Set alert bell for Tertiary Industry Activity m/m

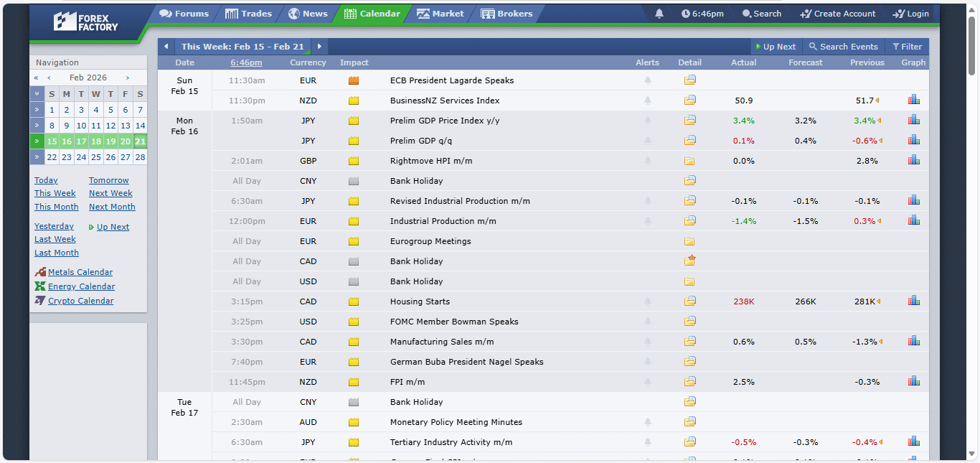pyautogui.click(x=648, y=442)
